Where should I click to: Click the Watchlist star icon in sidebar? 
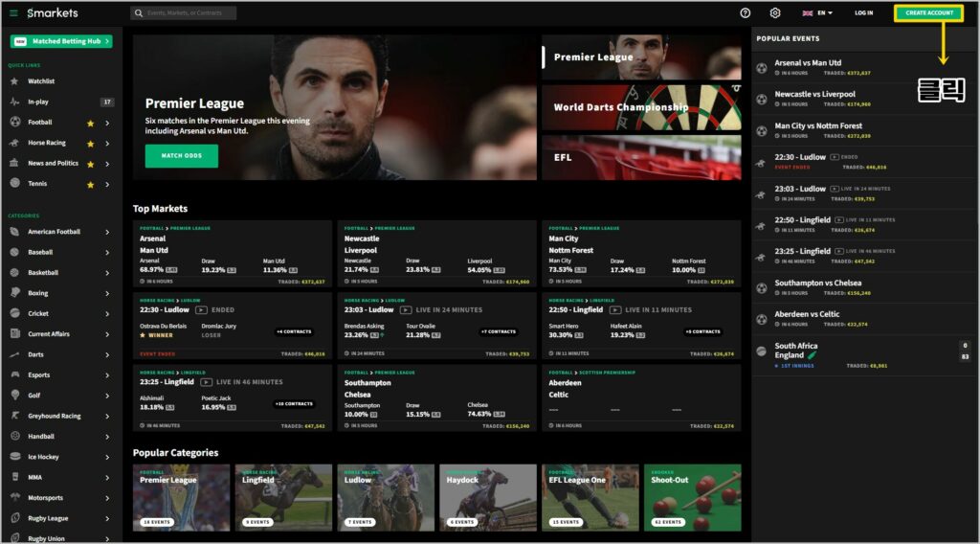[14, 81]
